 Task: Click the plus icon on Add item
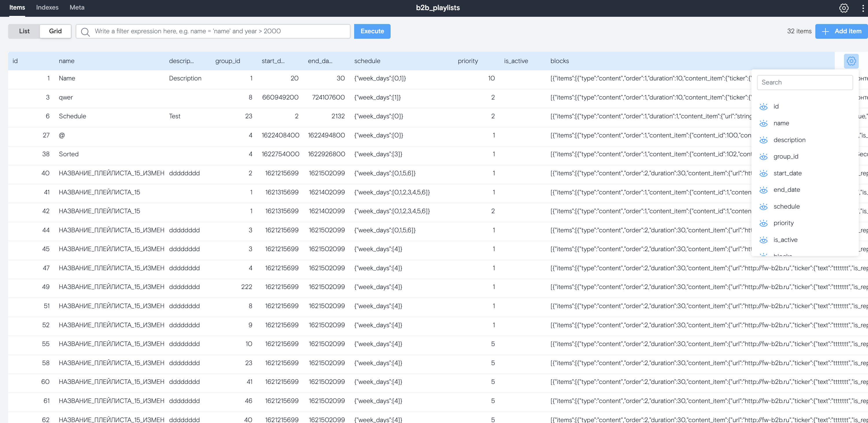point(825,31)
